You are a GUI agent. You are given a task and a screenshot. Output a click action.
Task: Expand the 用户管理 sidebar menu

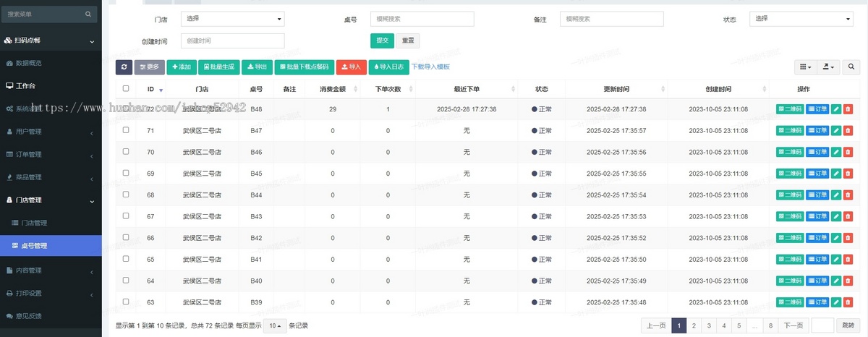click(x=51, y=132)
